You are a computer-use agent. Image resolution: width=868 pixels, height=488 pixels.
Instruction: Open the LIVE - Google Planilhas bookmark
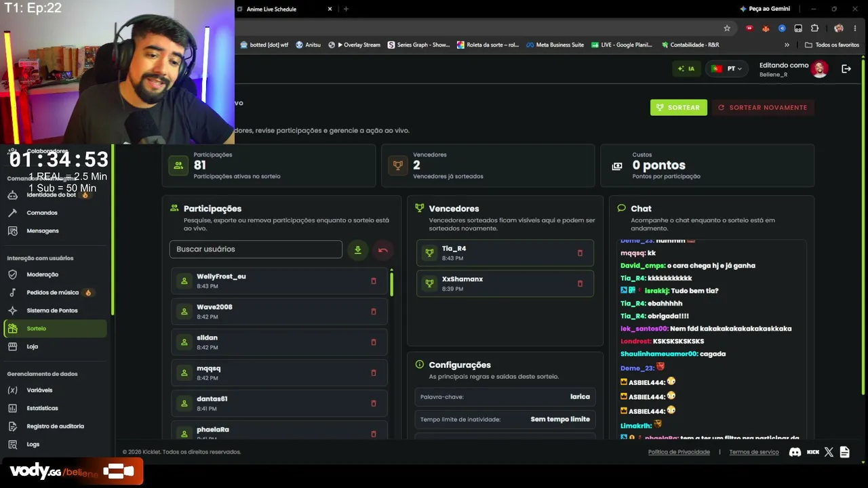pos(621,45)
